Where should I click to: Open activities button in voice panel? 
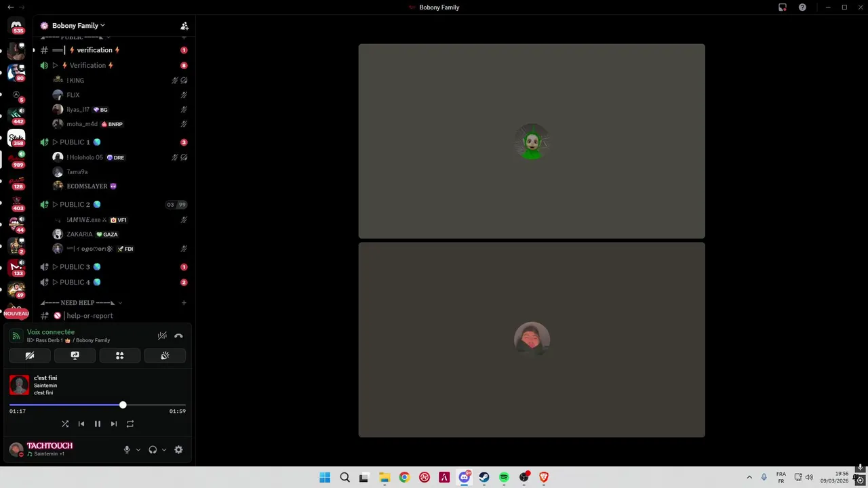(120, 355)
